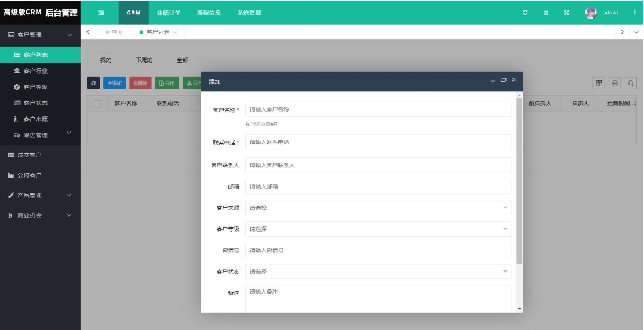
Task: Open 流程信息 top navigation item
Action: pyautogui.click(x=209, y=13)
